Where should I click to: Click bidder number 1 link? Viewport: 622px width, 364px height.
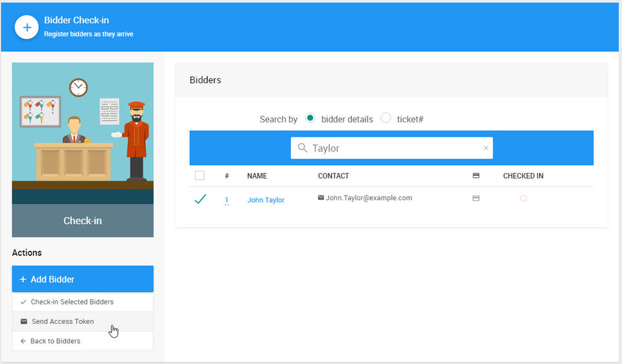click(x=227, y=200)
